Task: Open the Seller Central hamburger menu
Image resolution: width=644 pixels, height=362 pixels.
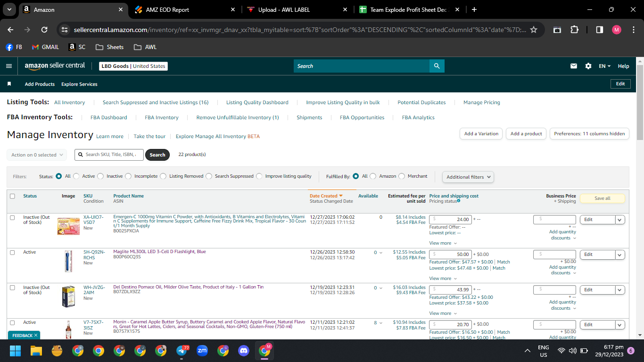Action: 9,66
